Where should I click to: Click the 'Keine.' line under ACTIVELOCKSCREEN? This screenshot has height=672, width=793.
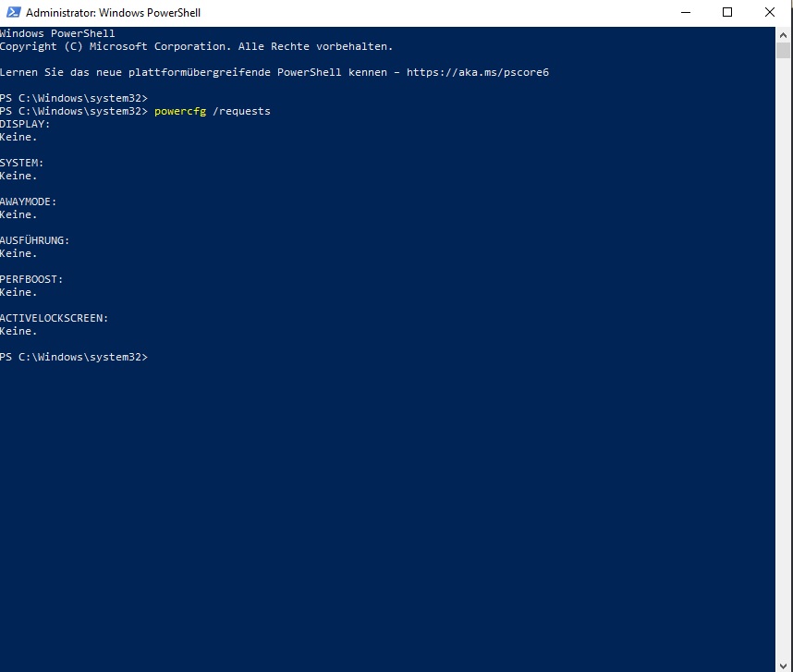18,331
